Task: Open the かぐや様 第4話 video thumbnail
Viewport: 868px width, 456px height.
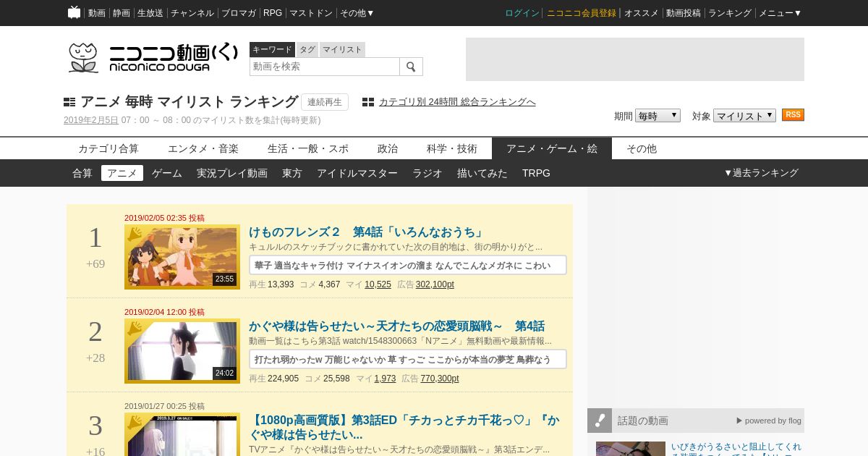Action: [x=182, y=351]
